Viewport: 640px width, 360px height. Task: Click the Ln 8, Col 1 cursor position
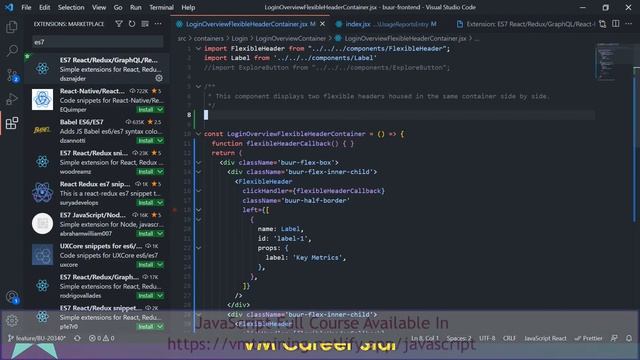(x=425, y=338)
